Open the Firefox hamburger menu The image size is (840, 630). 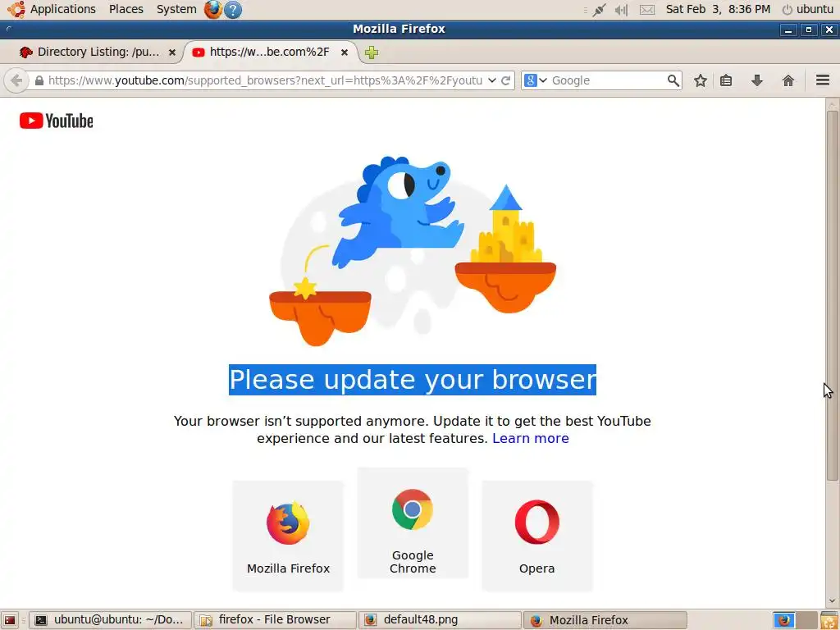coord(823,80)
